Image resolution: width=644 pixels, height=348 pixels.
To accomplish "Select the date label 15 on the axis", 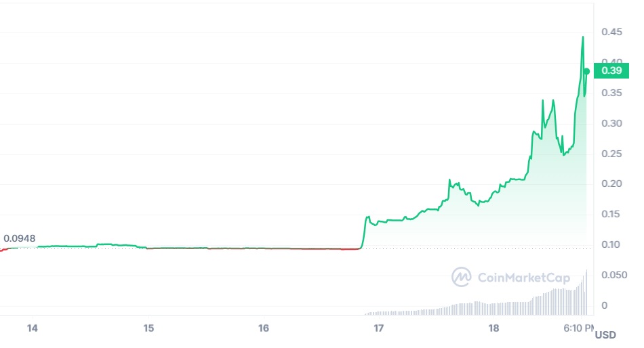I will click(148, 328).
